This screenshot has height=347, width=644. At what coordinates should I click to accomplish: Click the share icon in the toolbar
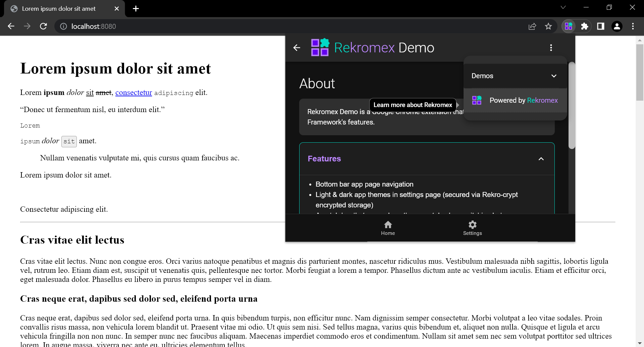532,26
